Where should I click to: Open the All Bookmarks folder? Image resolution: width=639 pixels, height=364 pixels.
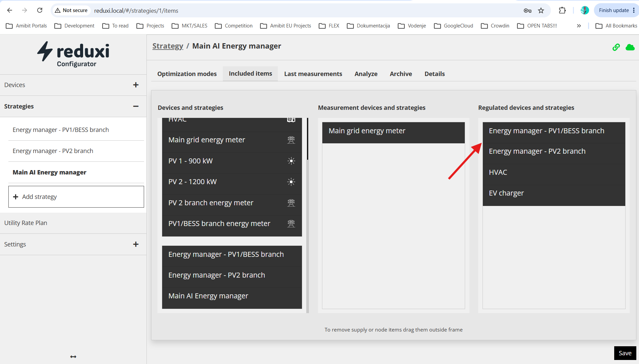click(616, 26)
